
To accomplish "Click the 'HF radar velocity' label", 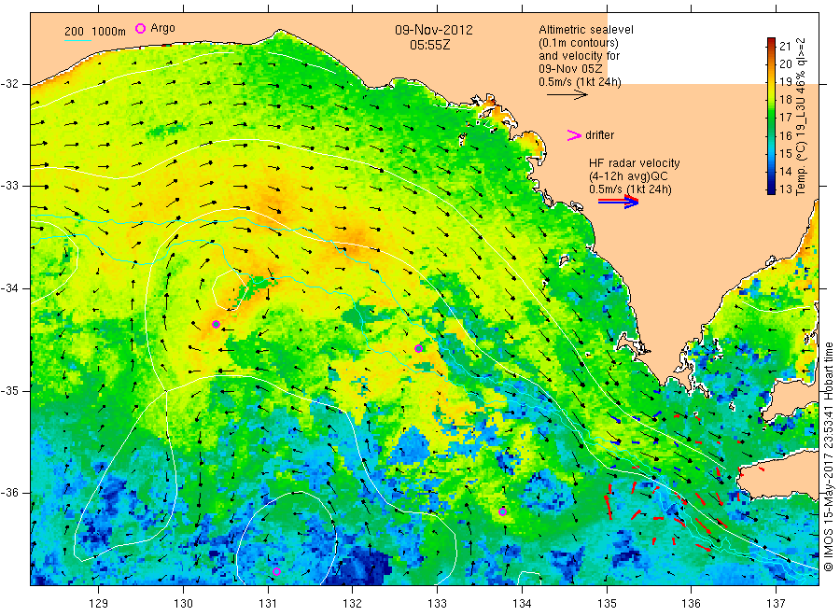I will (x=635, y=163).
